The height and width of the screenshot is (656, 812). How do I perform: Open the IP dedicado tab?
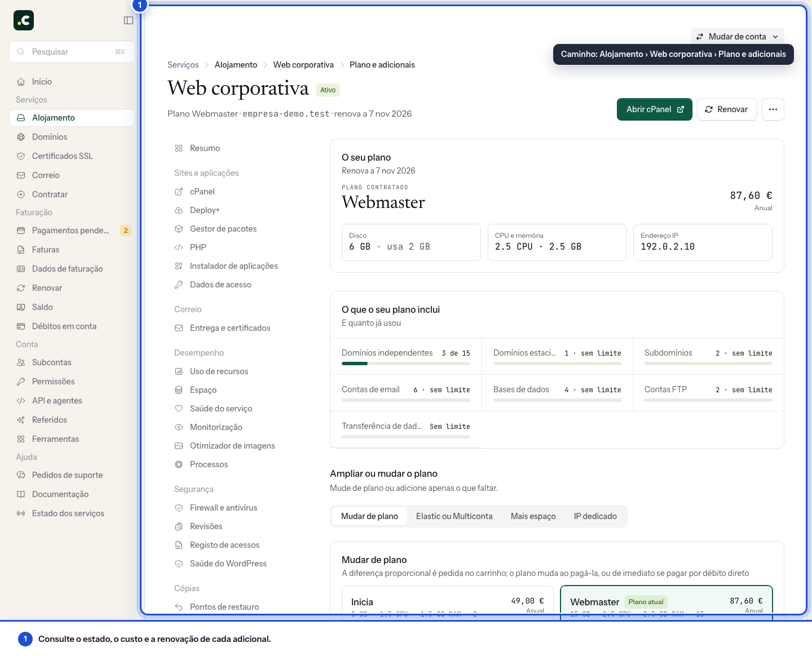click(595, 516)
